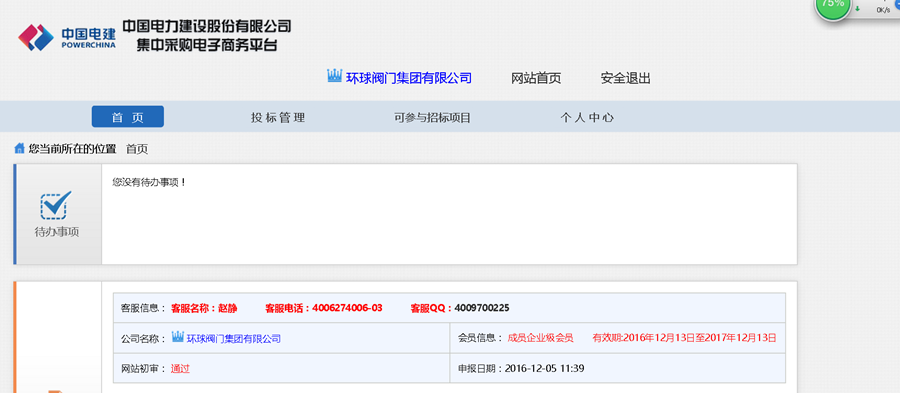
Task: Click the 成员企业级会员 text
Action: point(540,338)
